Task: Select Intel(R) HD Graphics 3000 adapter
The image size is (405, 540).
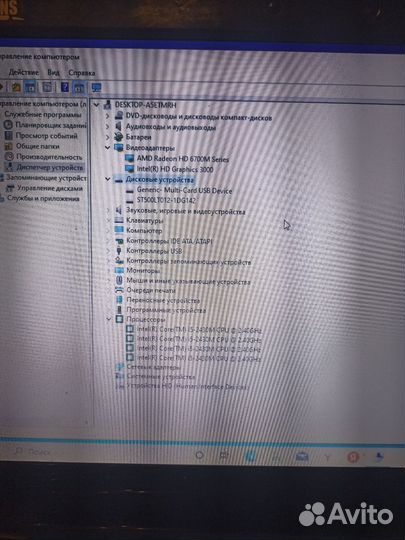Action: tap(175, 169)
